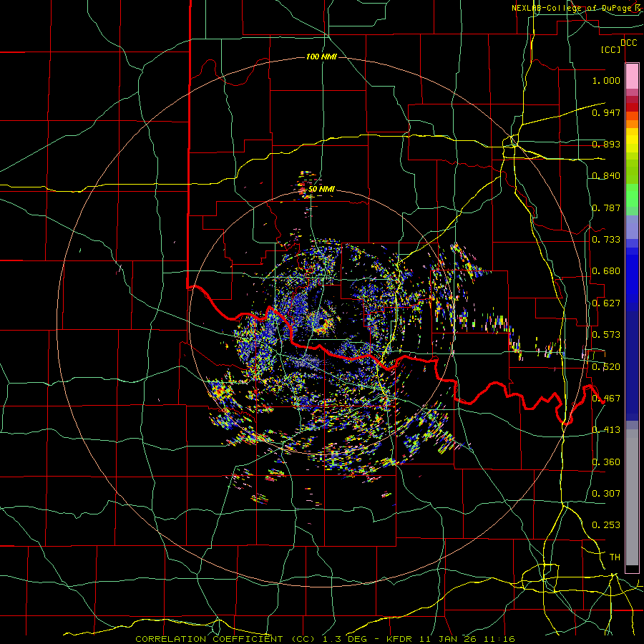
Task: Click the 1.000 value on the color scale
Action: (x=606, y=80)
